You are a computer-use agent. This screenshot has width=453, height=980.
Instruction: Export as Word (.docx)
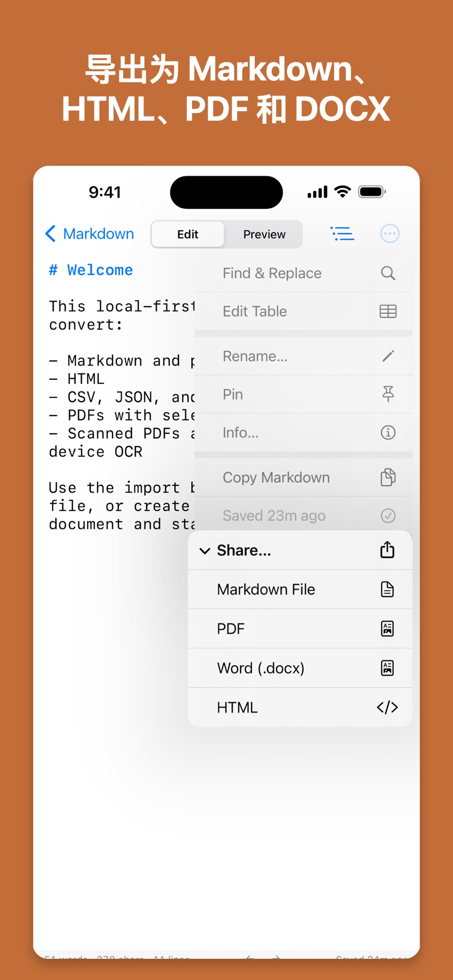click(300, 668)
